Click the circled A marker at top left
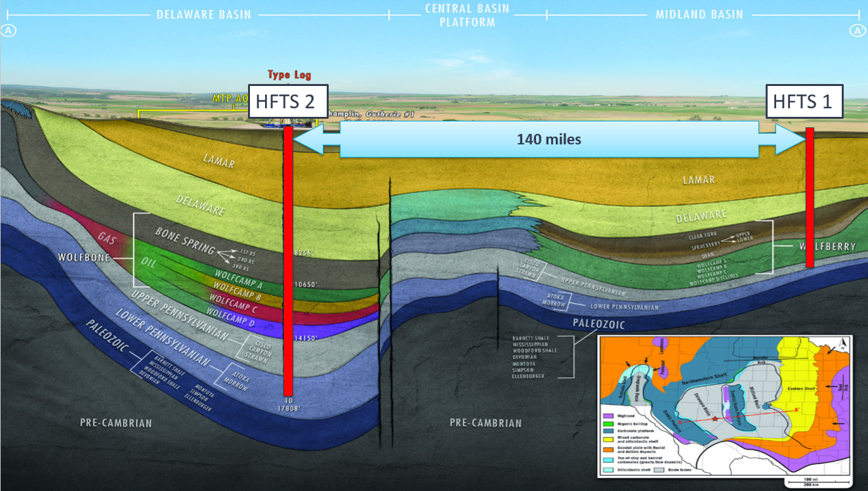The image size is (868, 491). 10,30
